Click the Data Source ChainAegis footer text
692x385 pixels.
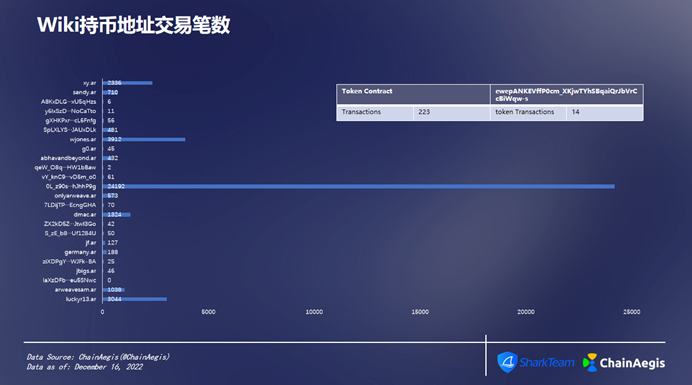(98, 357)
